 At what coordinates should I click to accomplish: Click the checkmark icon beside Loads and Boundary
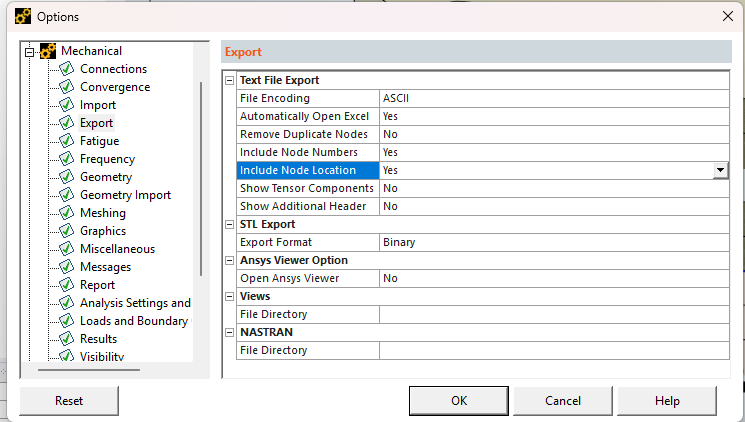tap(67, 321)
